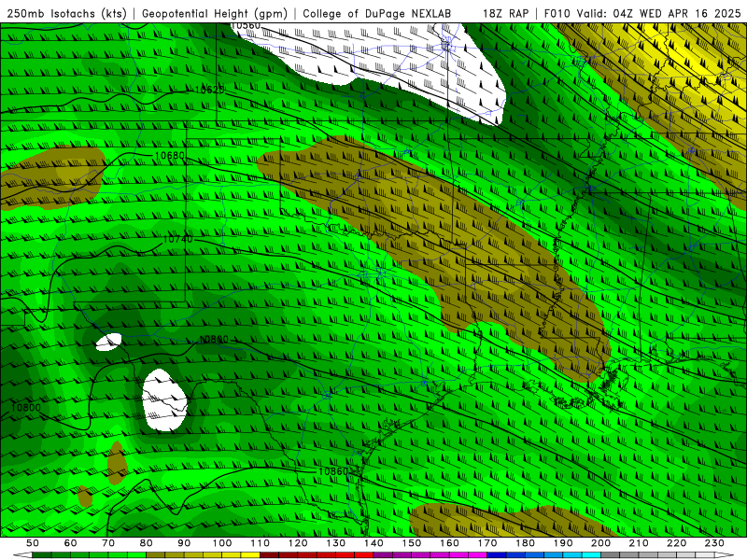Select the 230 knot legend label
This screenshot has width=747, height=560.
714,543
